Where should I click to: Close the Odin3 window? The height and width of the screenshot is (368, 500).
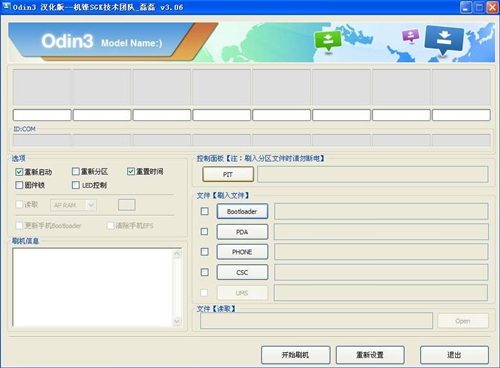492,7
